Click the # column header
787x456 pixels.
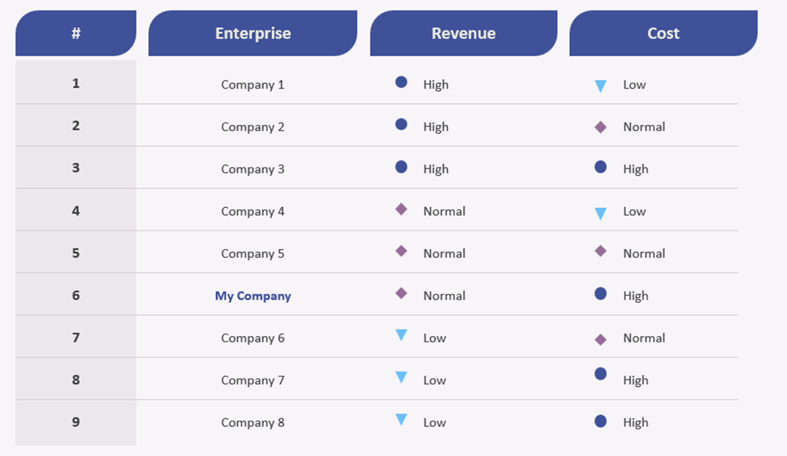[76, 33]
